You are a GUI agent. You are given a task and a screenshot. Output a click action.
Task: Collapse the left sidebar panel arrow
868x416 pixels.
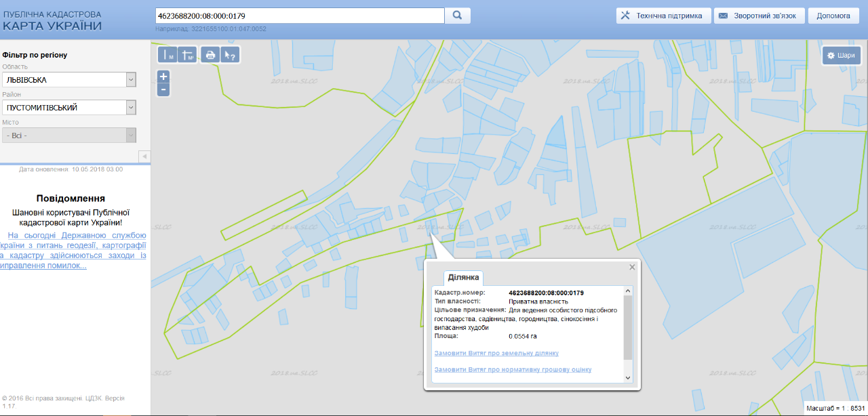(144, 157)
